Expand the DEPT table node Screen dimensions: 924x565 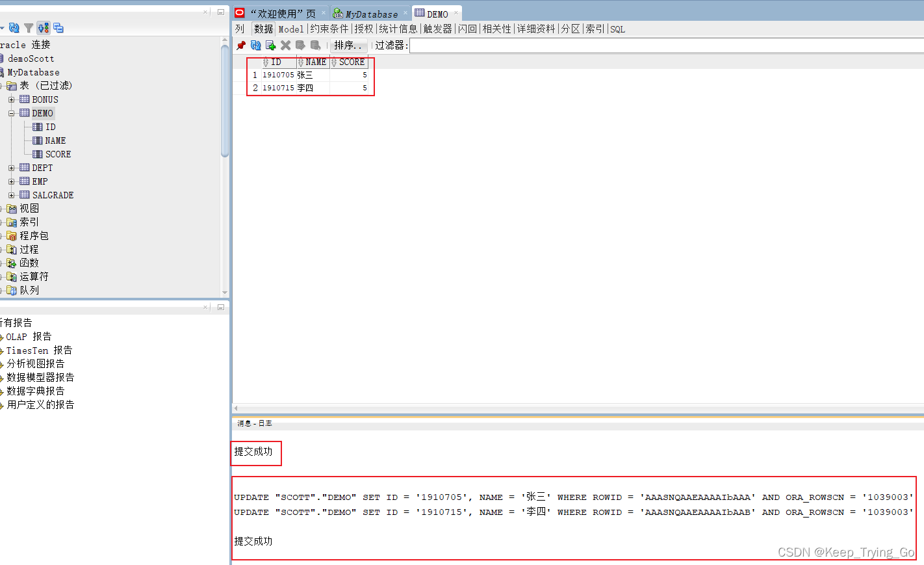[12, 167]
